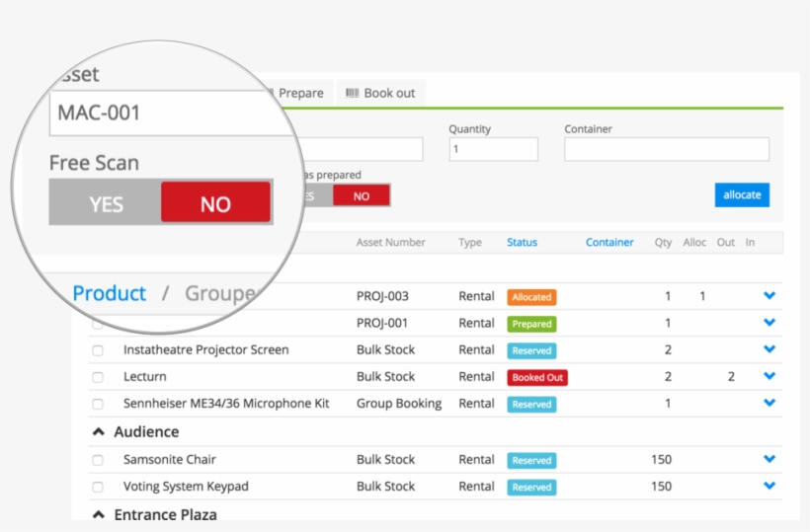Click the Reserved badge for Samsonite Chair
This screenshot has height=532, width=810.
click(531, 460)
